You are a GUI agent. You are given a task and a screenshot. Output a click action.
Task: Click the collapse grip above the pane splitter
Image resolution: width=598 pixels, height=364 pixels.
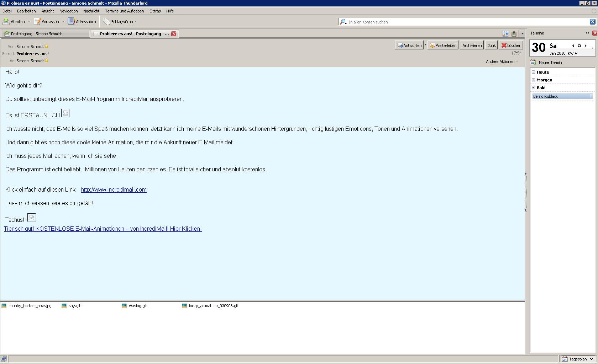pyautogui.click(x=526, y=192)
